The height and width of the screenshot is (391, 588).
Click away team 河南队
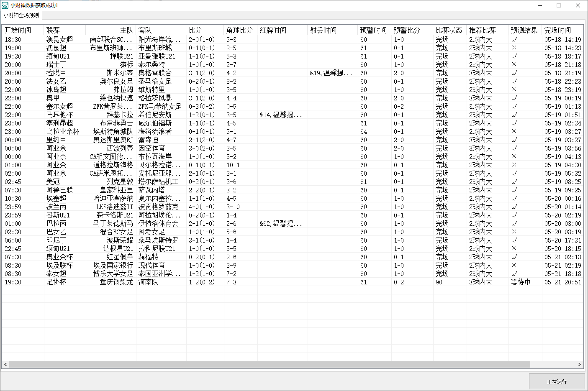pyautogui.click(x=148, y=282)
